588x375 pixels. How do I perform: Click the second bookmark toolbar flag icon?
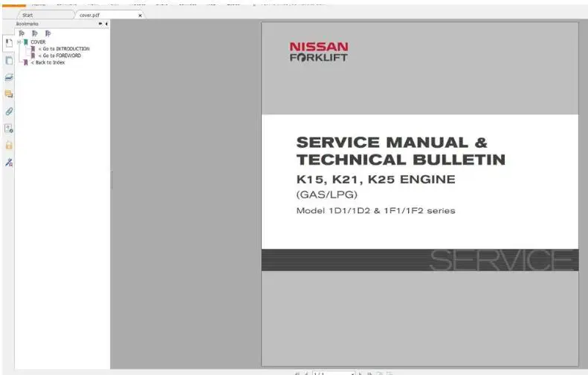(34, 33)
